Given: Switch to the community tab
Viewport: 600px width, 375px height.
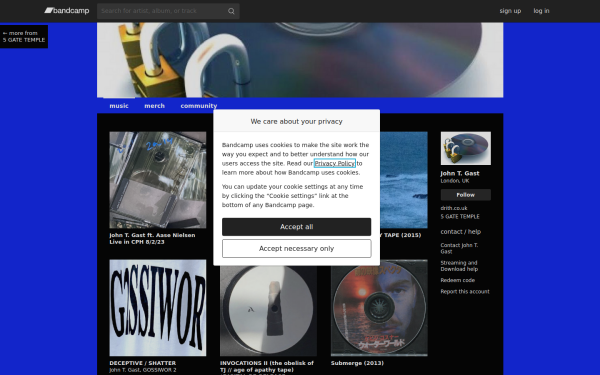Looking at the screenshot, I should pyautogui.click(x=199, y=106).
